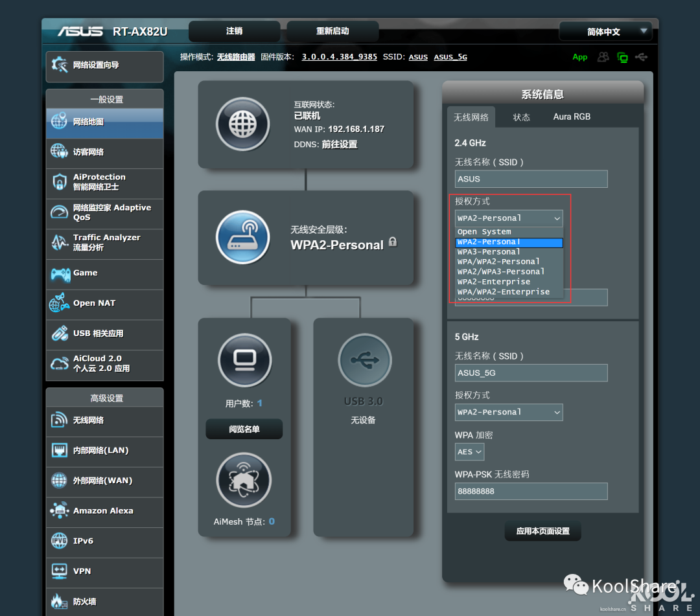Click the 重新启动 reboot button
The height and width of the screenshot is (616, 700).
coord(332,31)
